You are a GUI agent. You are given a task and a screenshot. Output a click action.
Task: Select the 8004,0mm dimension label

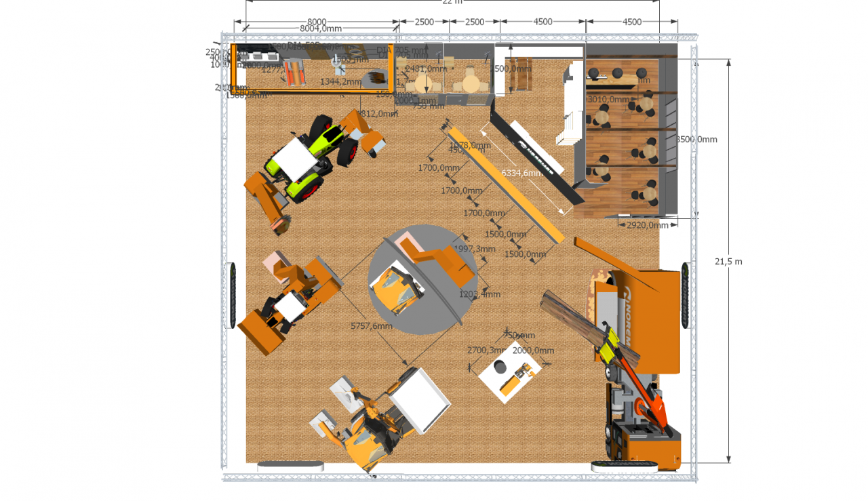(321, 28)
